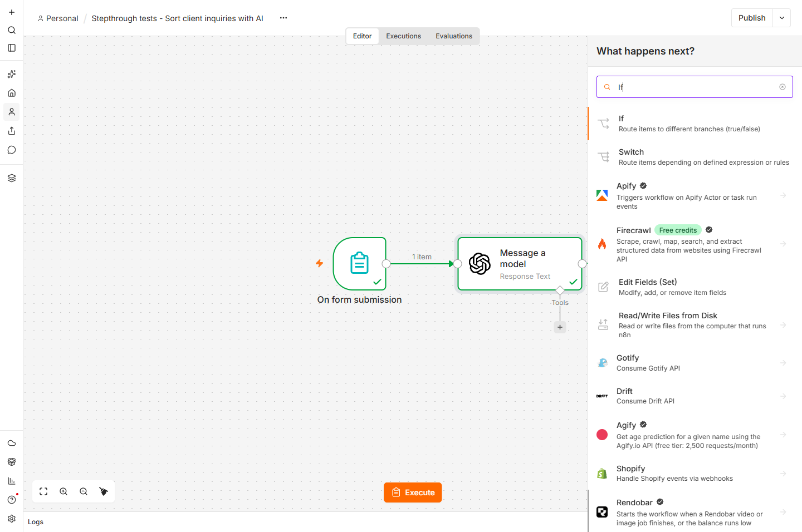Click the share upload icon in sidebar
The image size is (802, 532).
12,131
